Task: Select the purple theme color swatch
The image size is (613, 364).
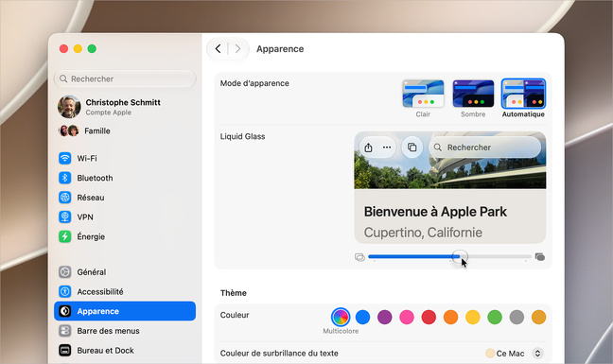Action: pyautogui.click(x=385, y=317)
